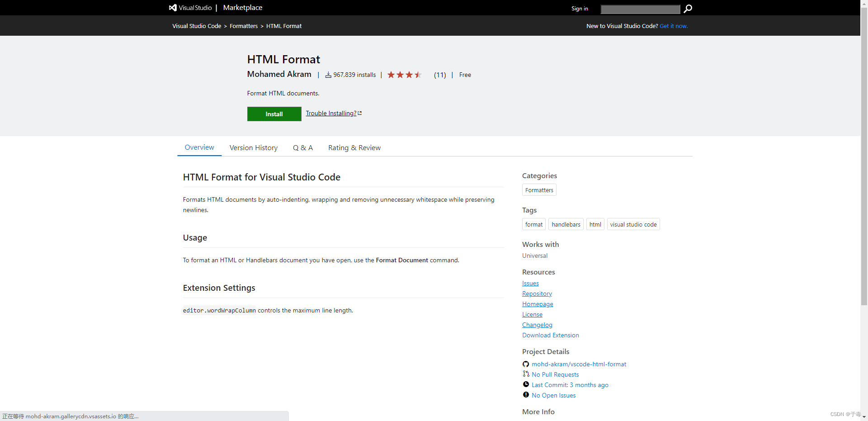Viewport: 868px width, 421px height.
Task: Click the scrollbar down arrow
Action: [864, 417]
